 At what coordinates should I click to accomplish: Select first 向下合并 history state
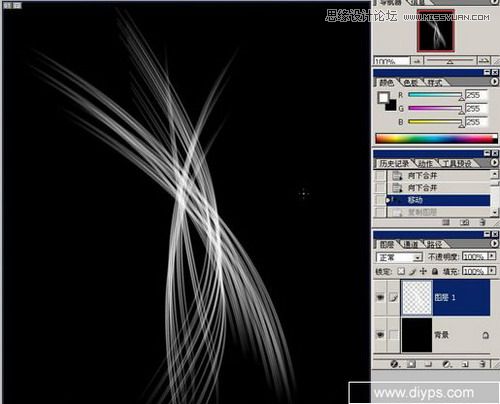point(438,175)
